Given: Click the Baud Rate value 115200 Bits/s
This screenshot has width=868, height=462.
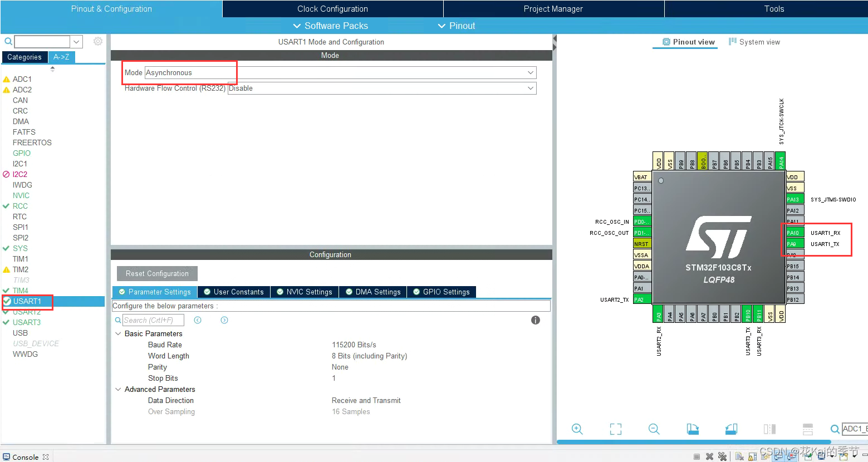Looking at the screenshot, I should [354, 345].
